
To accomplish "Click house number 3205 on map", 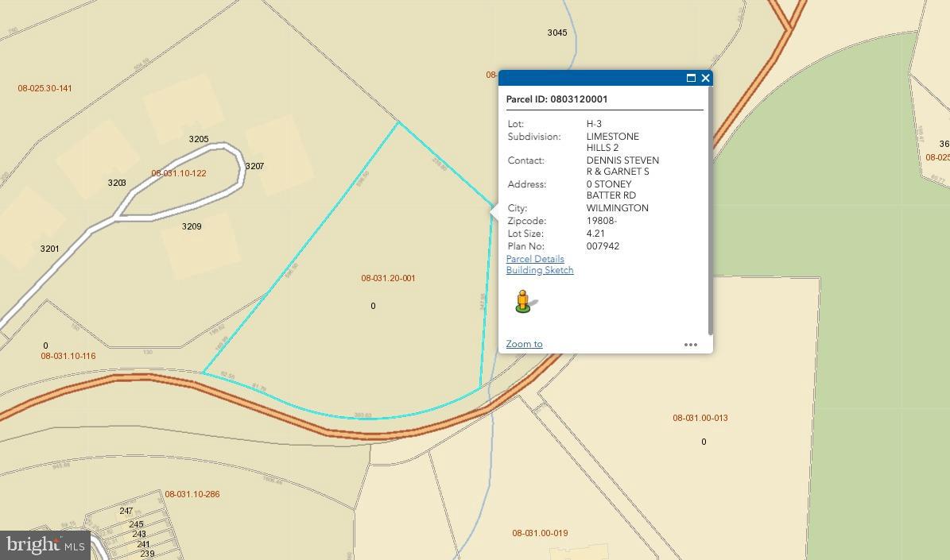I will coord(199,139).
